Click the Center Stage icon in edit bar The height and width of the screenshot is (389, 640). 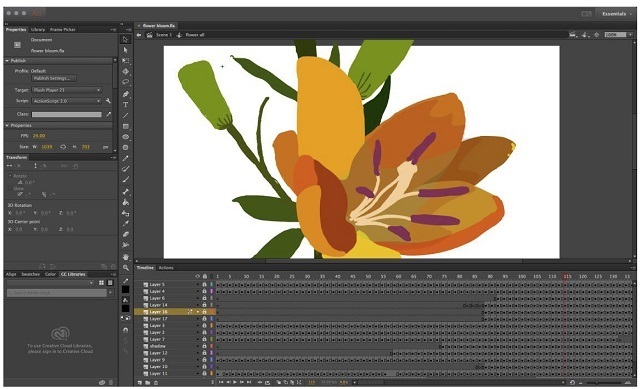(596, 35)
